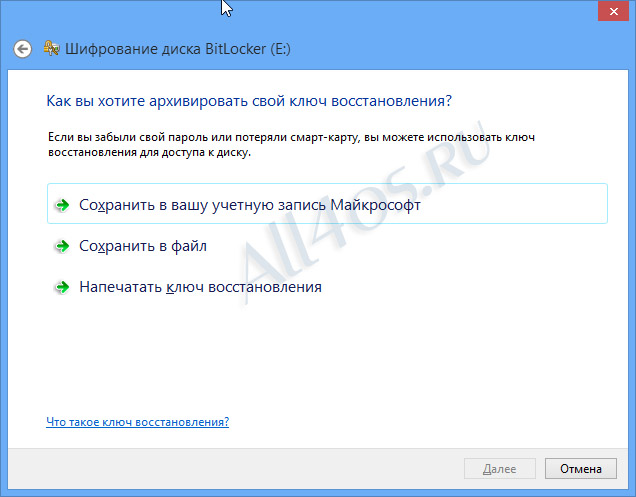
Task: Click the description text about забыли свой пароль
Action: 291,144
